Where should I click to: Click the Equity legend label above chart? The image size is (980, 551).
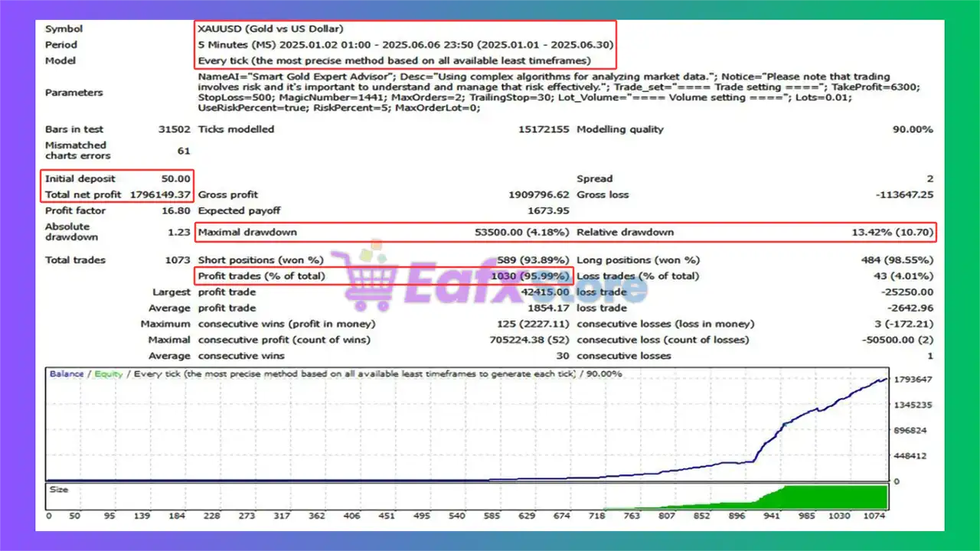click(108, 374)
